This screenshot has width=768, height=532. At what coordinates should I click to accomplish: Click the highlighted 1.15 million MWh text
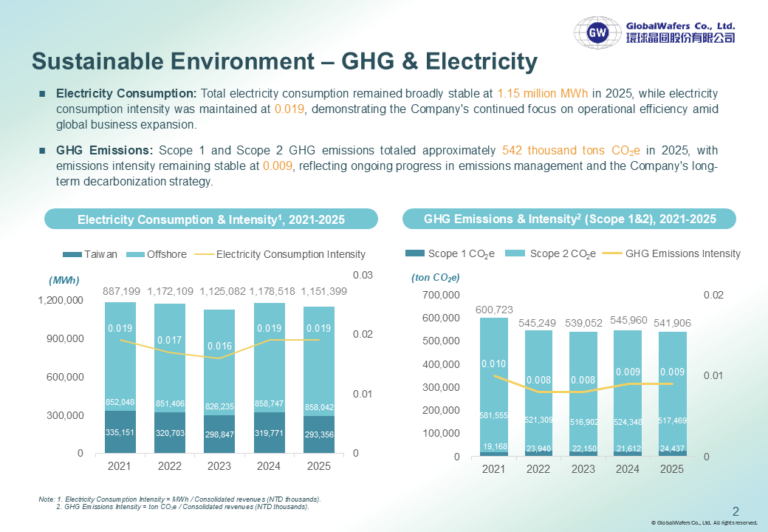point(542,94)
